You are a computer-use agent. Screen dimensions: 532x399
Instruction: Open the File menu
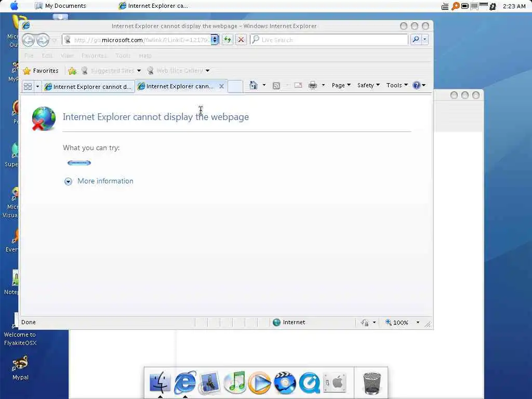pyautogui.click(x=29, y=56)
